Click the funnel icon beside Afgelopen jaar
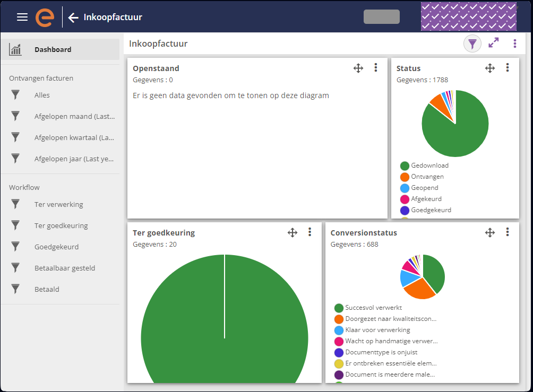This screenshot has width=533, height=392. pos(15,159)
